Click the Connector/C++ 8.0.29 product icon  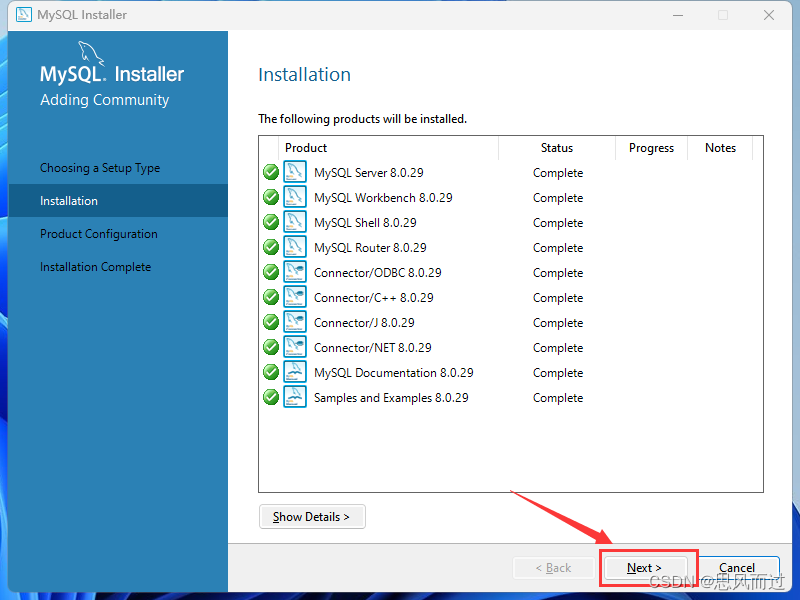[x=295, y=297]
